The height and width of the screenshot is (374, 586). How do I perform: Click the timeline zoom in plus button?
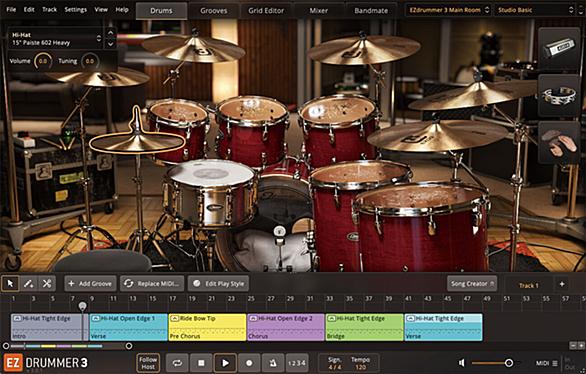581,346
